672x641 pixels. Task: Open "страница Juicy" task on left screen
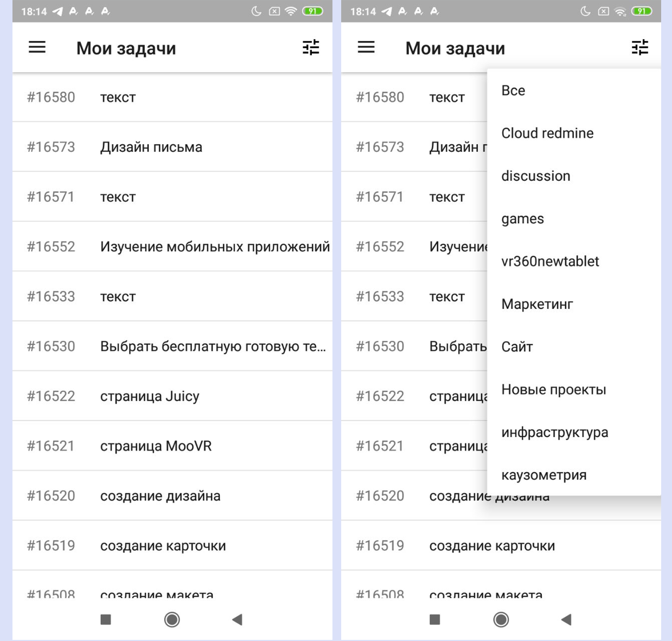coord(172,396)
